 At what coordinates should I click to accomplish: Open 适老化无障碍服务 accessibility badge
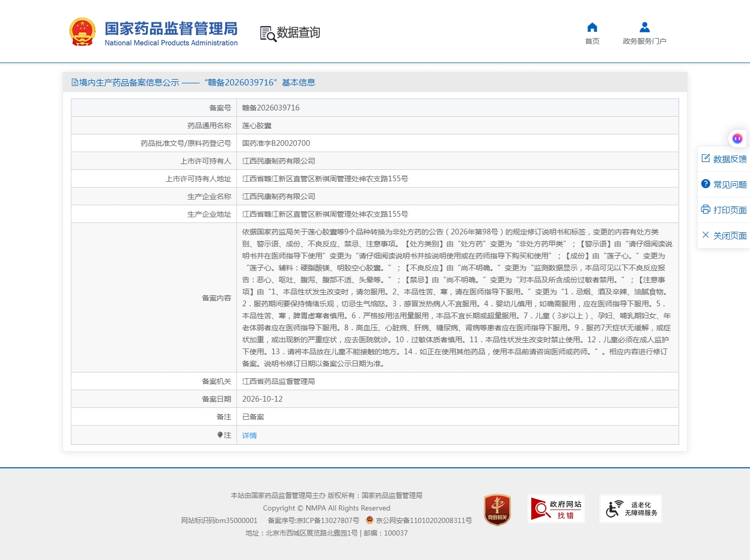click(x=631, y=509)
